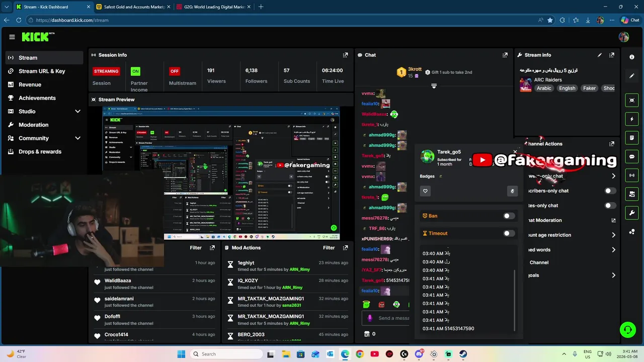The image size is (644, 362).
Task: Close the Tarek_go5 user card
Action: coord(515,152)
